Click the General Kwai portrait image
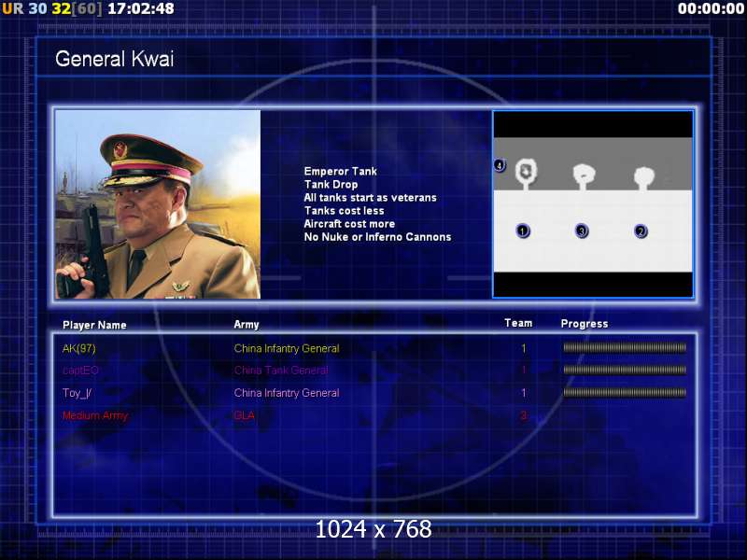Image resolution: width=747 pixels, height=560 pixels. (158, 204)
